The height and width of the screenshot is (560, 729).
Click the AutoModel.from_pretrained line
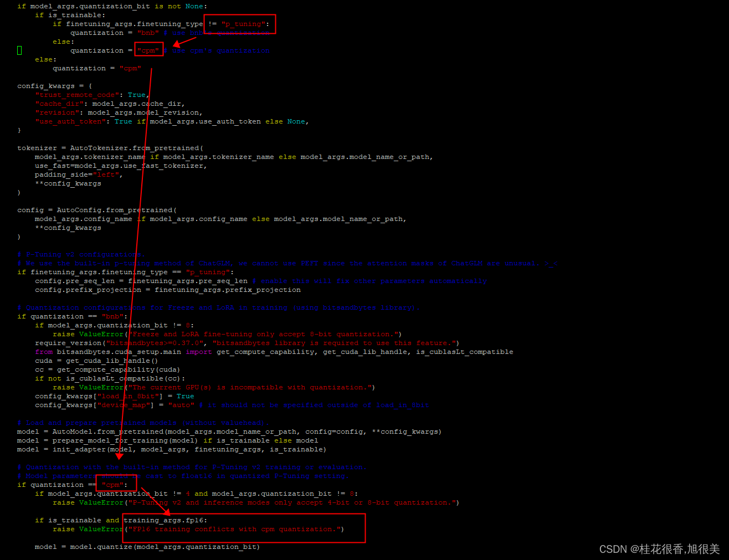238,431
